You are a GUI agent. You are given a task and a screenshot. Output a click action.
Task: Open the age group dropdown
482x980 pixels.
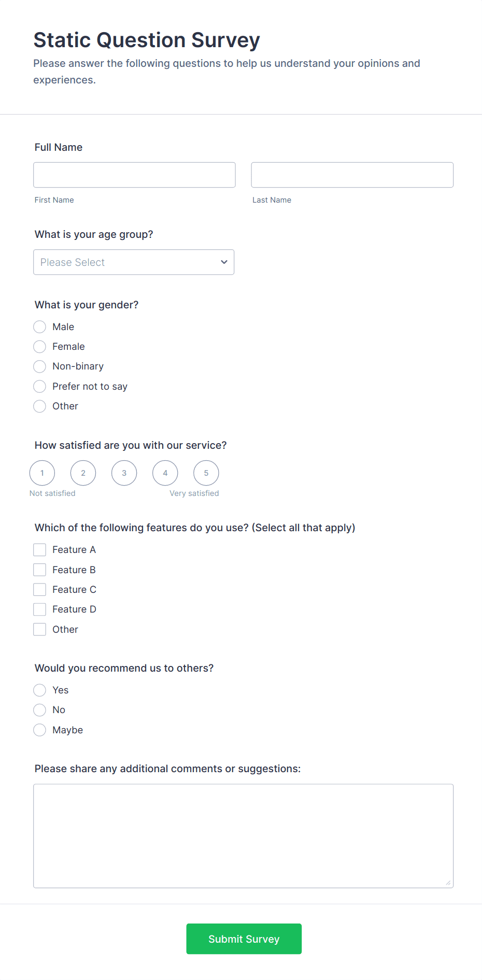click(134, 262)
